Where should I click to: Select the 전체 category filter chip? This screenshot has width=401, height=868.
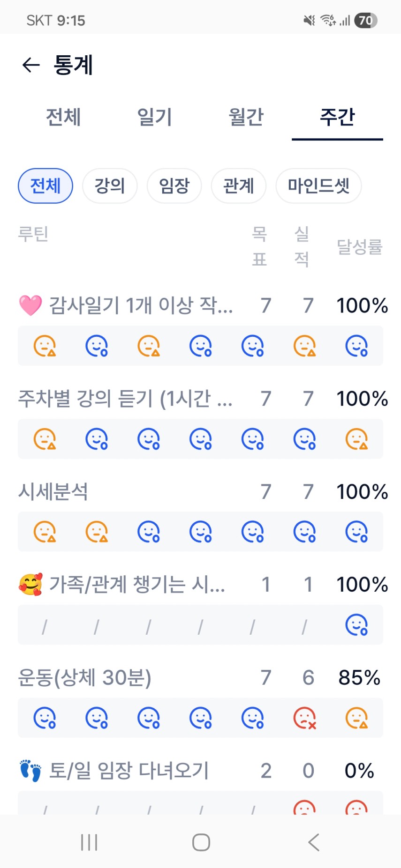(x=45, y=186)
